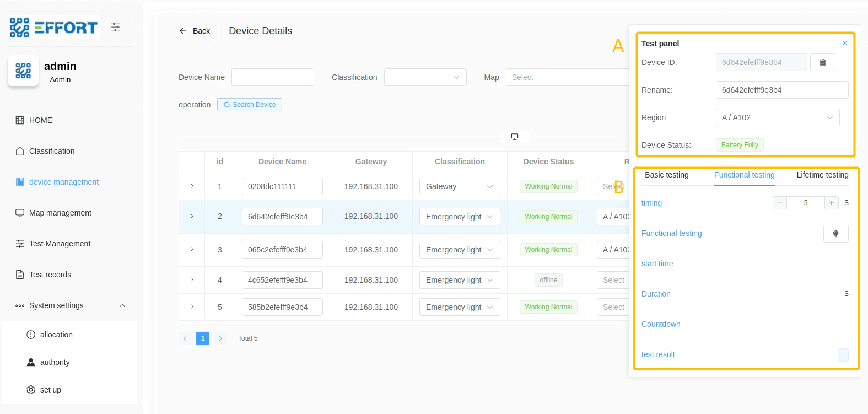Open Test records in sidebar

click(50, 275)
